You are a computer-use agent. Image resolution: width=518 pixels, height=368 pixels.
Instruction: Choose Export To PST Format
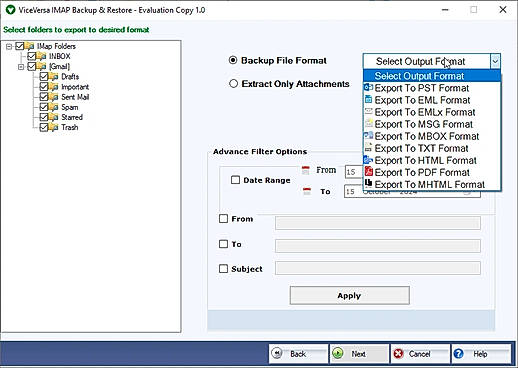432,88
